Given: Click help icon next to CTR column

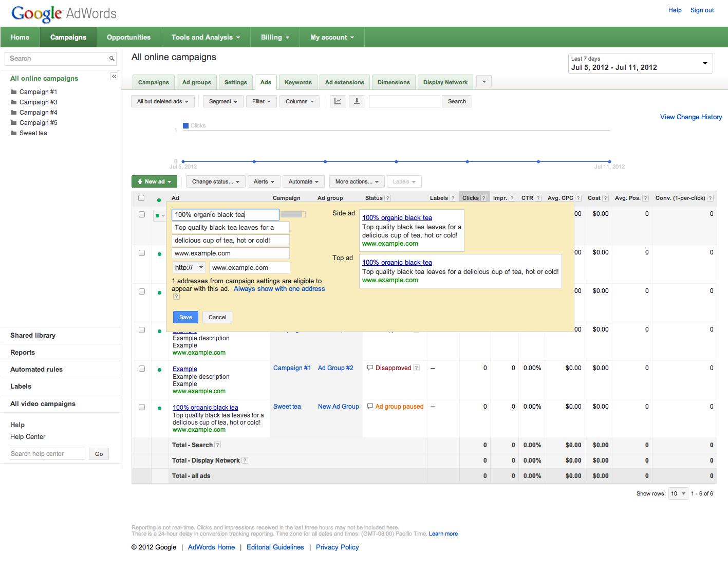Looking at the screenshot, I should pyautogui.click(x=538, y=198).
